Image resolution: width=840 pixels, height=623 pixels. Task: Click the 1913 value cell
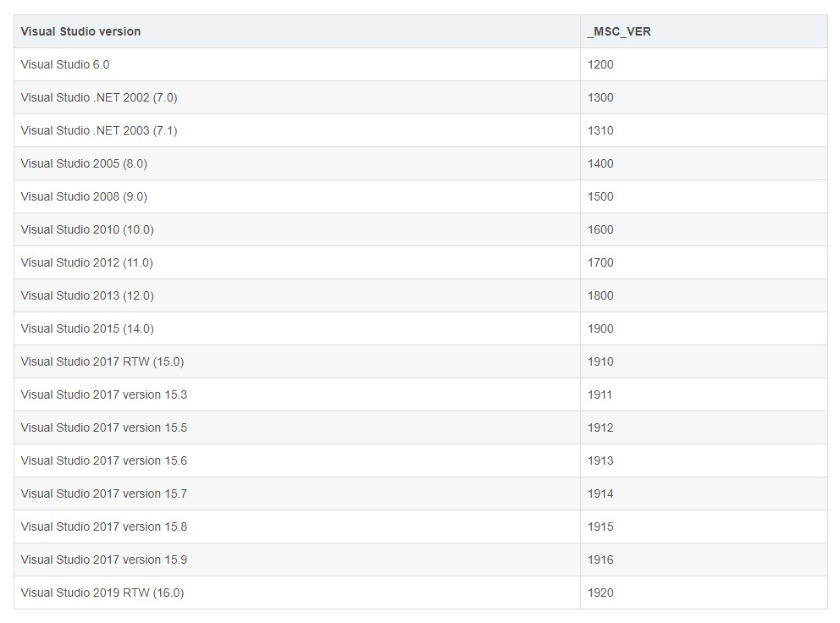(600, 460)
